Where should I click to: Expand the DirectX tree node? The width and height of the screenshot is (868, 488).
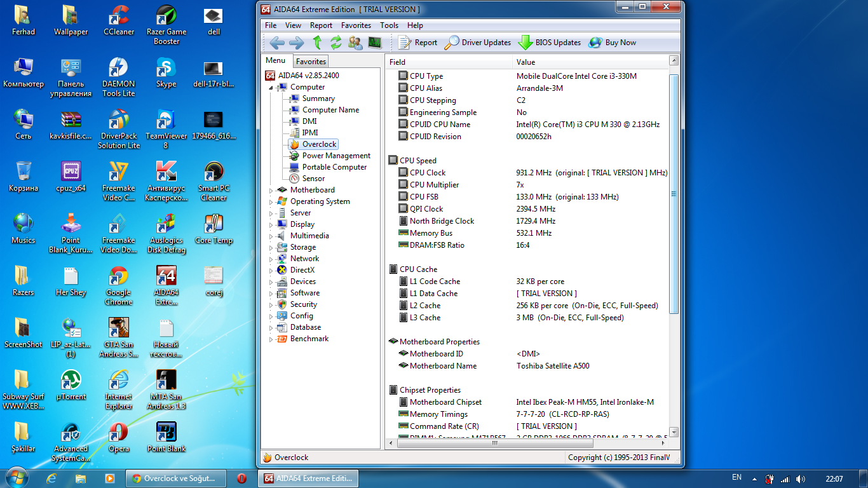point(271,270)
